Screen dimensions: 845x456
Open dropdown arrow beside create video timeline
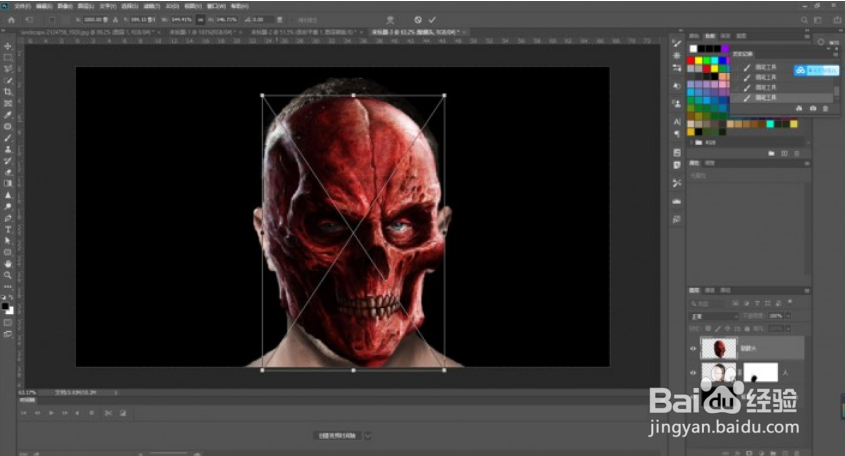pyautogui.click(x=368, y=436)
